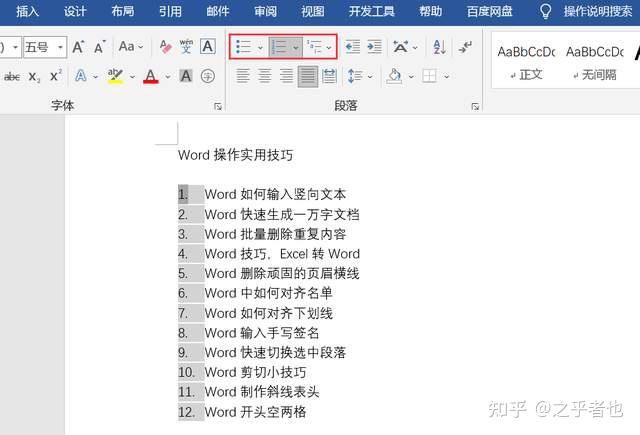Apply the bullet list

[244, 47]
